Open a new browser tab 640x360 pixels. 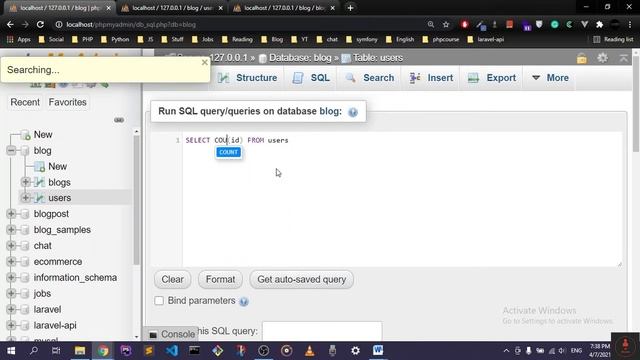click(x=350, y=8)
